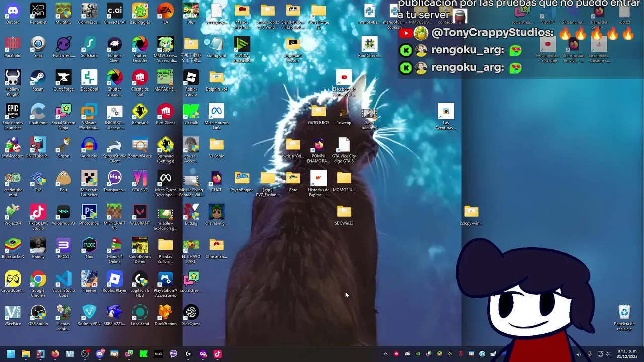This screenshot has height=362, width=644.
Task: Switch to Discord in the taskbar
Action: coord(100,354)
